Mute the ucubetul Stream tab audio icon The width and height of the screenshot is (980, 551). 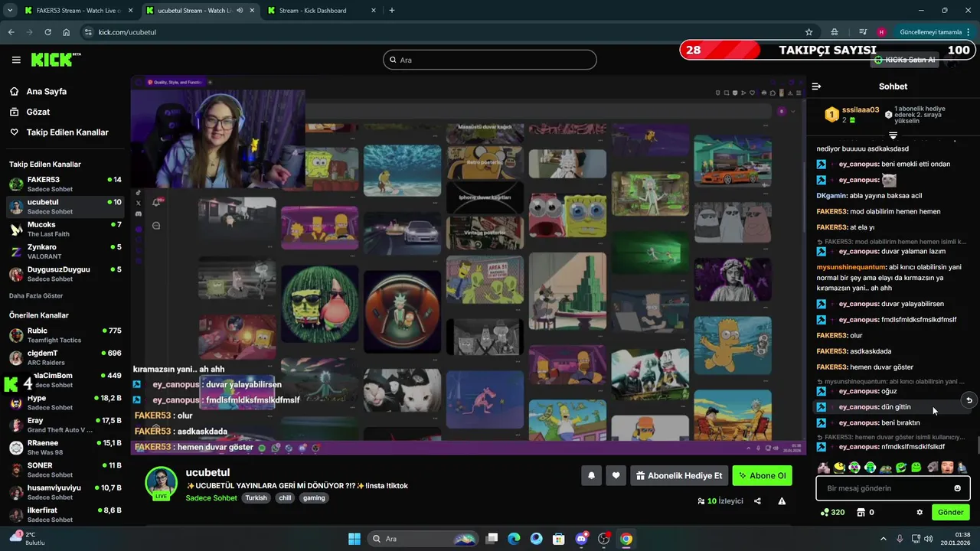coord(240,11)
